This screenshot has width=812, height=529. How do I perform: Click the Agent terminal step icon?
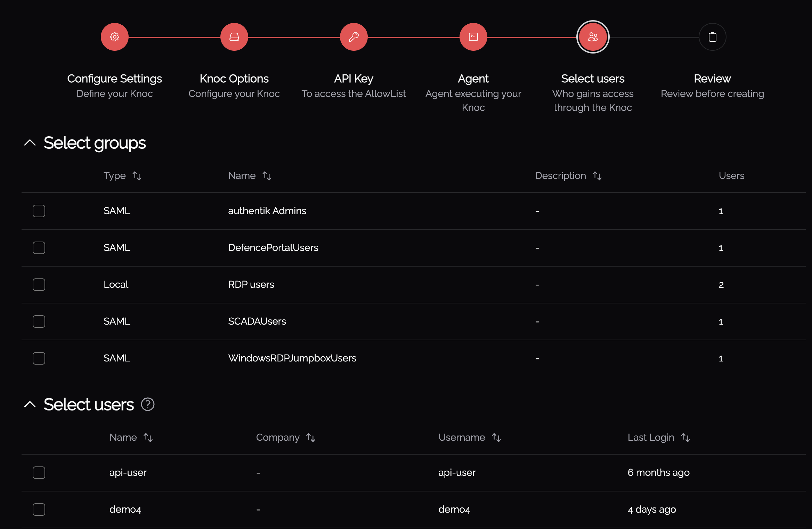[473, 37]
